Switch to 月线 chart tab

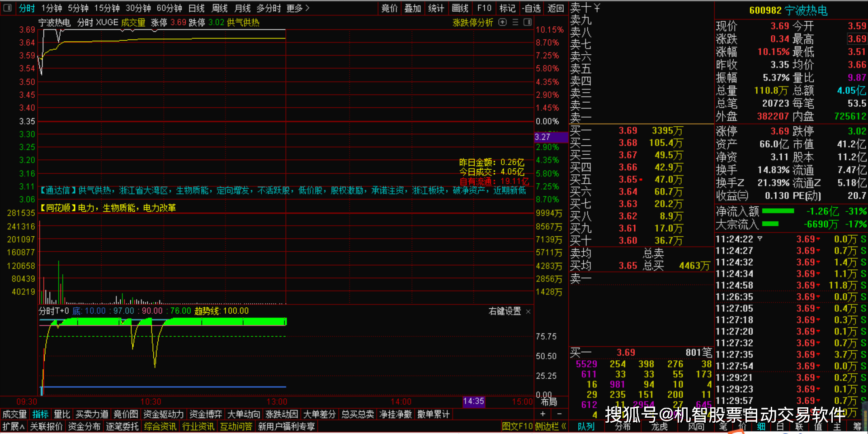tap(243, 8)
